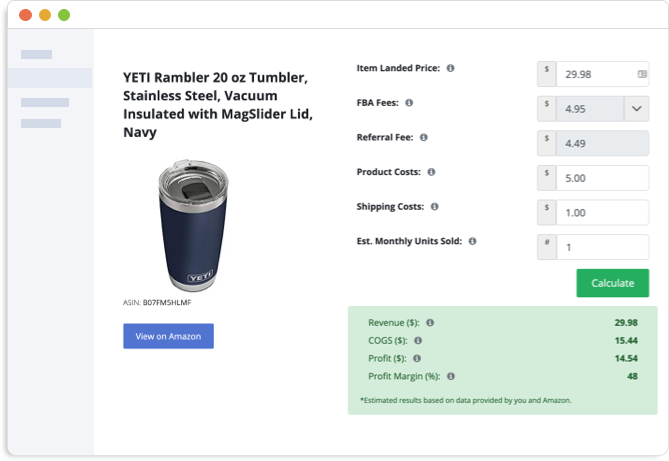The width and height of the screenshot is (669, 461).
Task: Click info icon next to Product Costs
Action: pos(431,172)
